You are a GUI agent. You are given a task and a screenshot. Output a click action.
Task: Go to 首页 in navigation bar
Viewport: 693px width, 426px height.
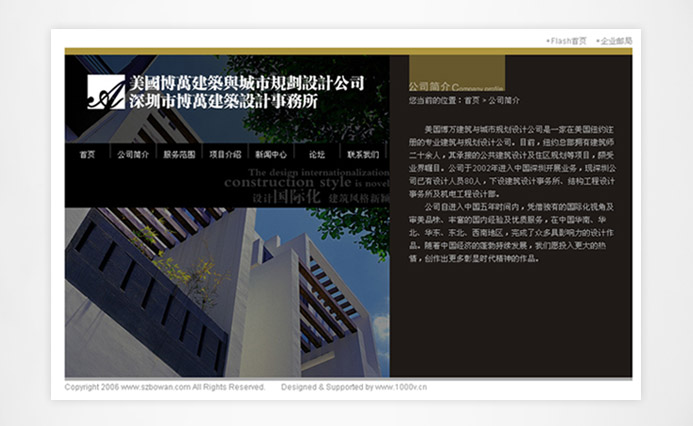(87, 155)
